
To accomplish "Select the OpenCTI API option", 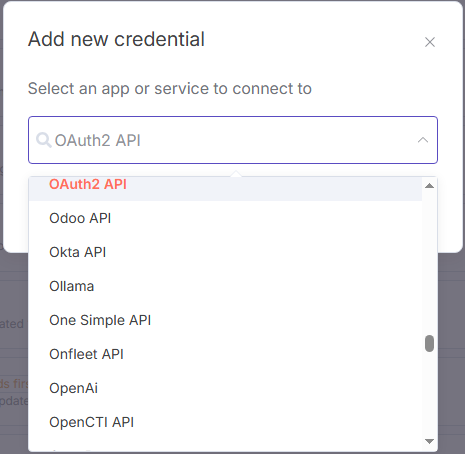I will 225,422.
